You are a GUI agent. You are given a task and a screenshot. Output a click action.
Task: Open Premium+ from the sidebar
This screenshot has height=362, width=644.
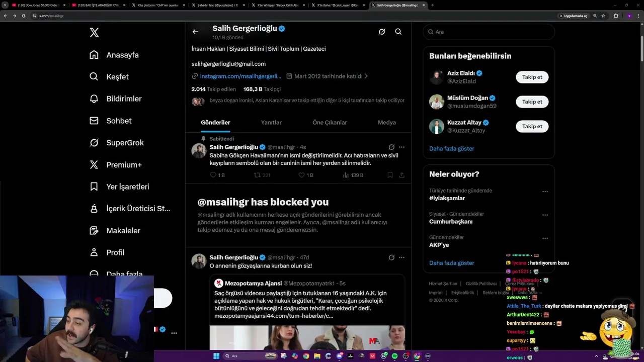(116, 165)
